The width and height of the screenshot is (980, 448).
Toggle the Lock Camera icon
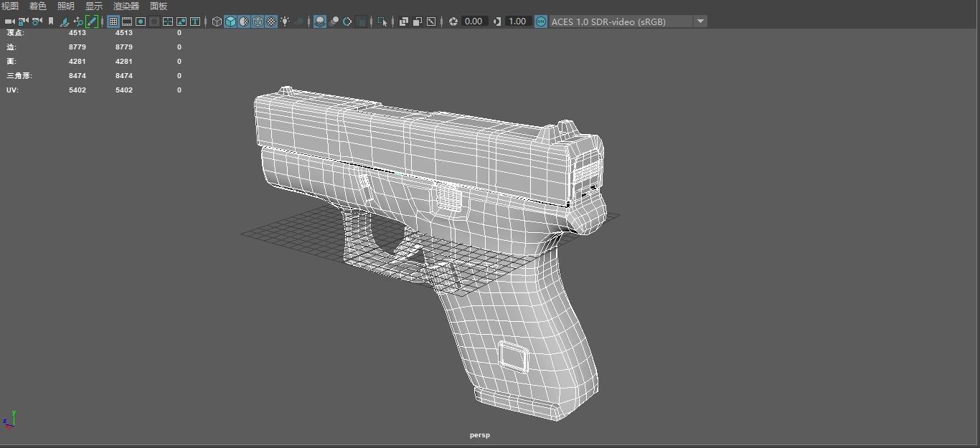(x=23, y=22)
